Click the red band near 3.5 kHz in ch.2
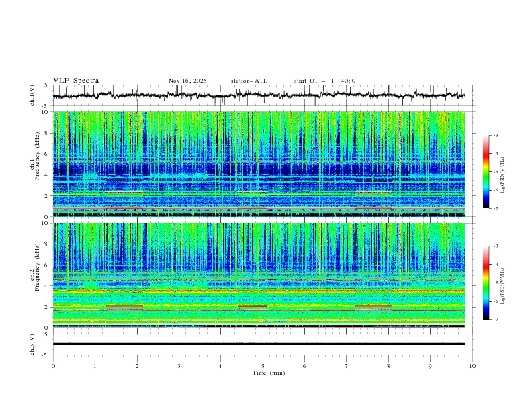 tap(259, 291)
